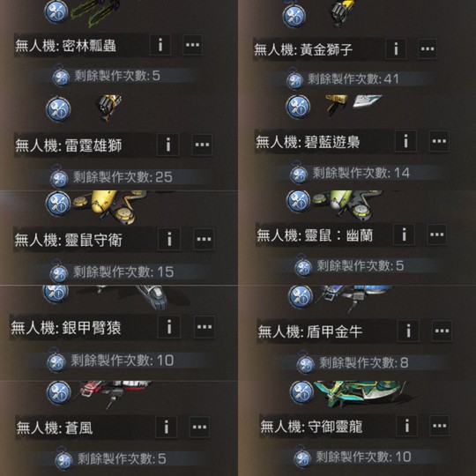Click the green 守御靈龍 drone thumbnail
The image size is (476, 476).
[x=361, y=394]
